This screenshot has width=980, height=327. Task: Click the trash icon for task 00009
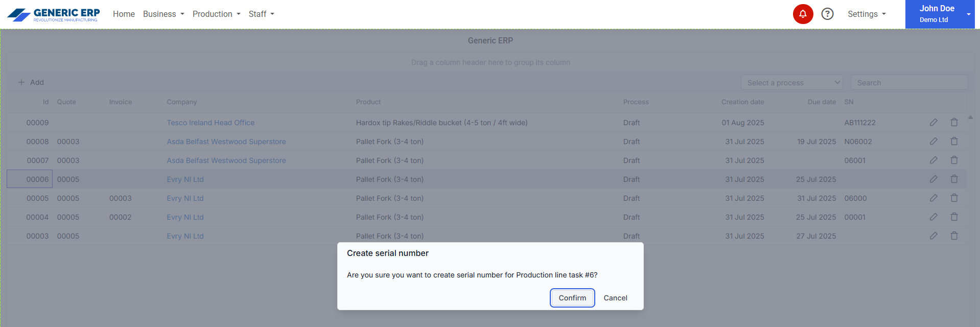pos(954,123)
